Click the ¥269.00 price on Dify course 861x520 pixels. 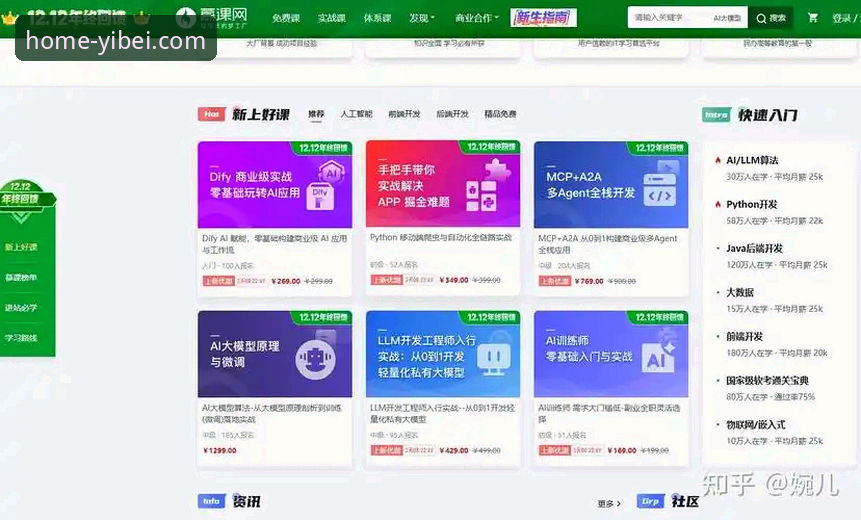pyautogui.click(x=286, y=281)
